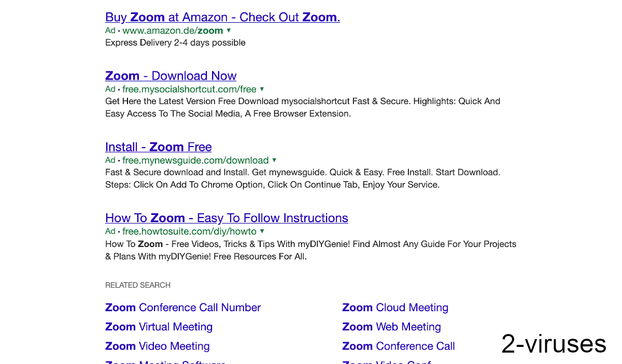Select 'Zoom Conference Call Number' related search

[x=183, y=308]
